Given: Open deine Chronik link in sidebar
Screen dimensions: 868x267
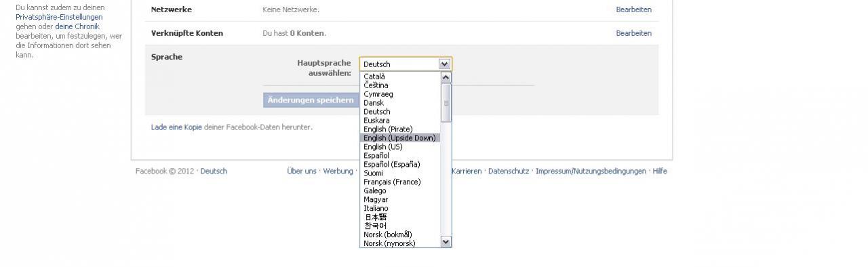Looking at the screenshot, I should 77,26.
